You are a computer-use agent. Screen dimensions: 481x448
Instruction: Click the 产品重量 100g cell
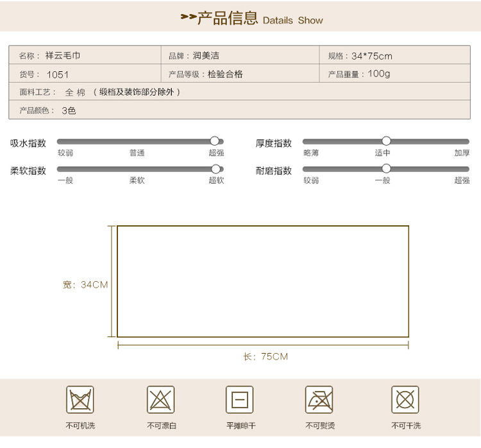pos(395,73)
